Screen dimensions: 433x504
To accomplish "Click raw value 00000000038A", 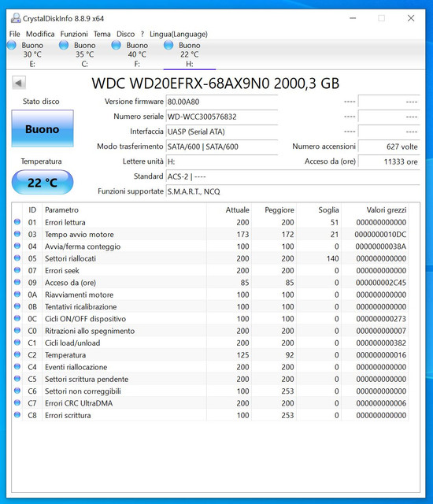I will [x=381, y=246].
